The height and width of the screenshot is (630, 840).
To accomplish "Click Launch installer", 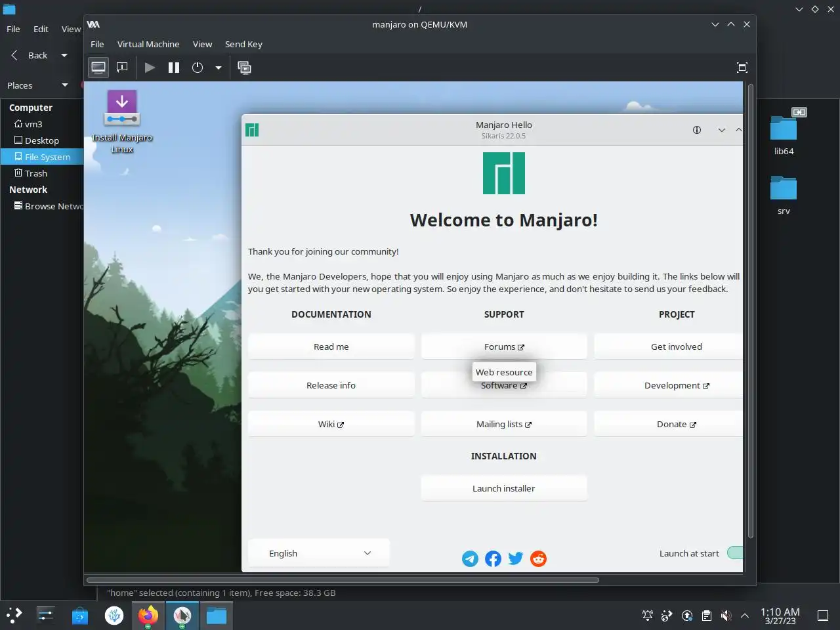I will click(x=504, y=488).
